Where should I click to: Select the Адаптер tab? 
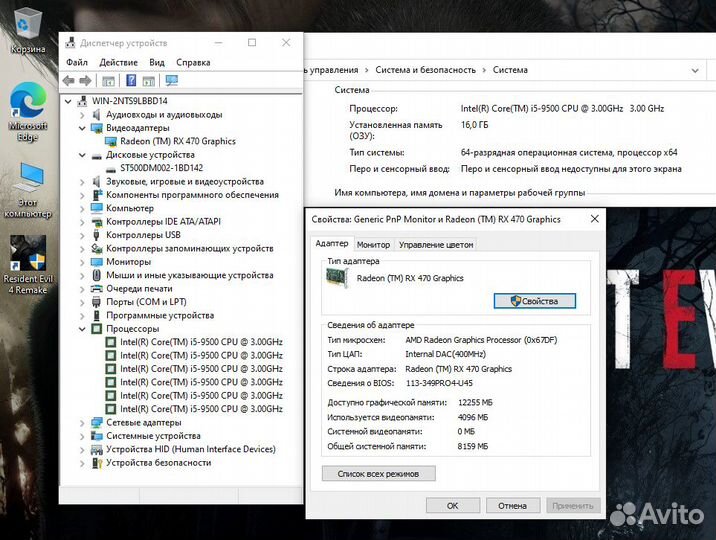coord(332,244)
